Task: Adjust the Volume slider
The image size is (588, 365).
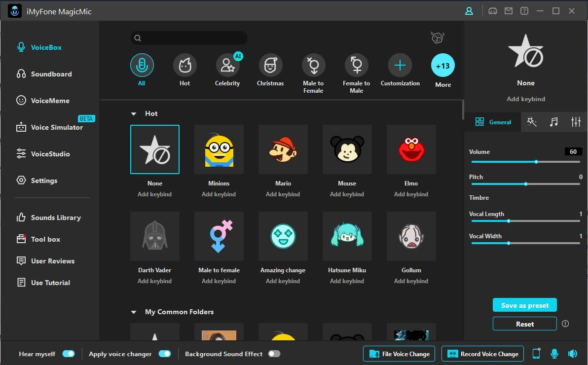Action: [525, 162]
